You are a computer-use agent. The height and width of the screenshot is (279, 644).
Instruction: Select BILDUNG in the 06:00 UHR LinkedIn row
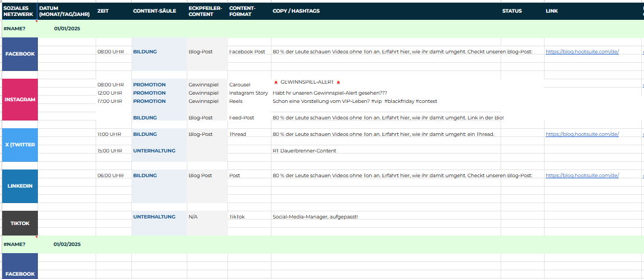pyautogui.click(x=145, y=176)
